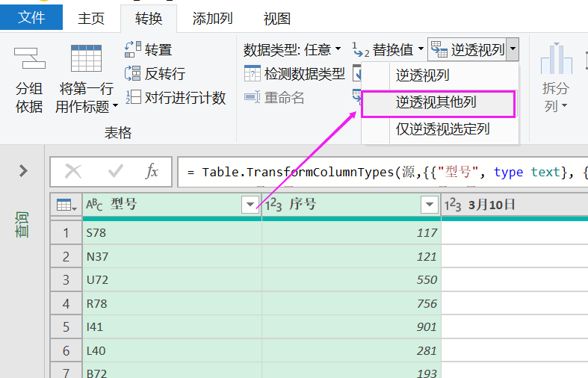Click the fx insert step icon
The image size is (588, 378).
(152, 172)
